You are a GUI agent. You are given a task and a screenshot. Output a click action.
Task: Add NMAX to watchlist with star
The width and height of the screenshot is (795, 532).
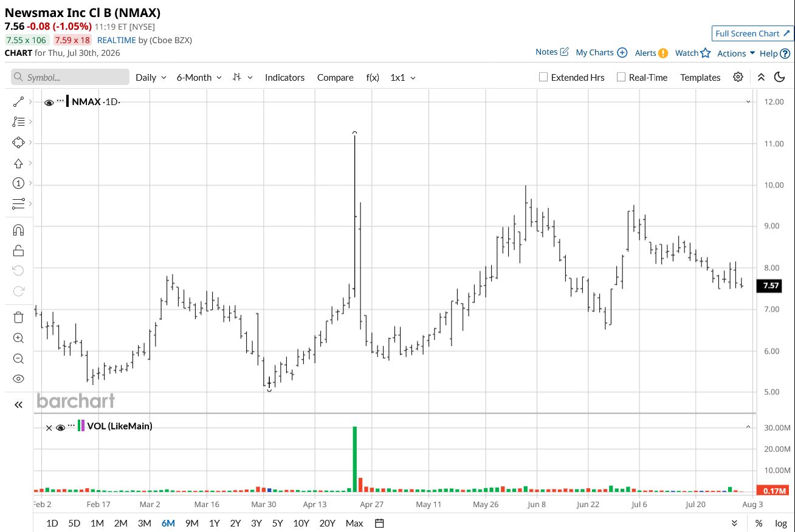pos(705,53)
